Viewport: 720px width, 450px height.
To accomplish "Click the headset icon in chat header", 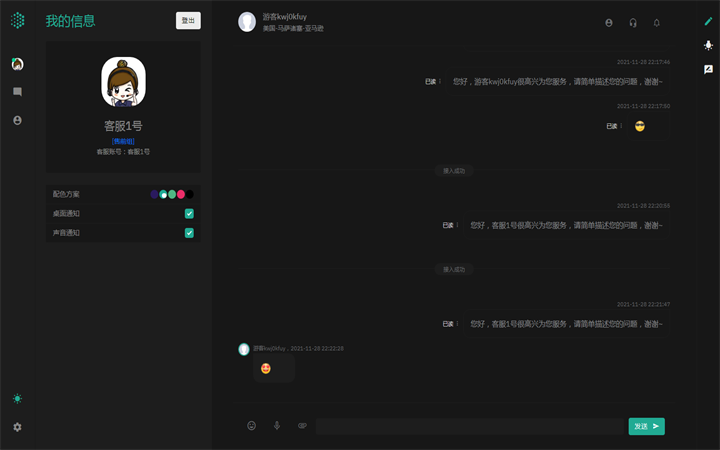I will click(633, 22).
